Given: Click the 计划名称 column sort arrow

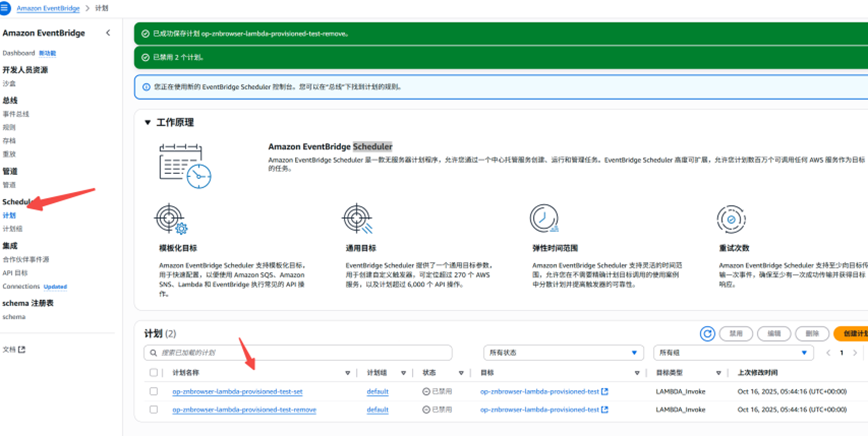Looking at the screenshot, I should point(348,373).
